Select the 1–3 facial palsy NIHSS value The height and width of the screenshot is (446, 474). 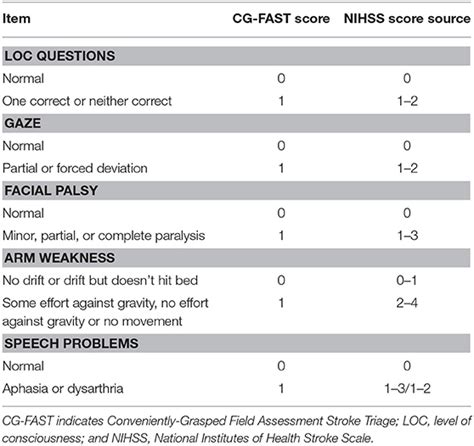[x=407, y=236]
